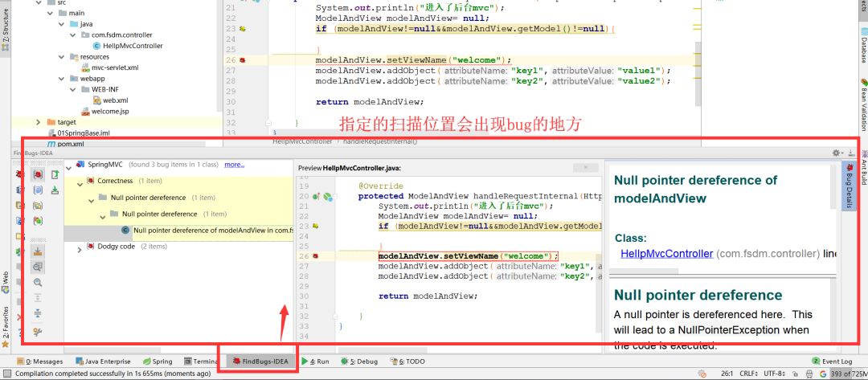
Task: Click override gutter icon on preview line 20
Action: pyautogui.click(x=316, y=196)
